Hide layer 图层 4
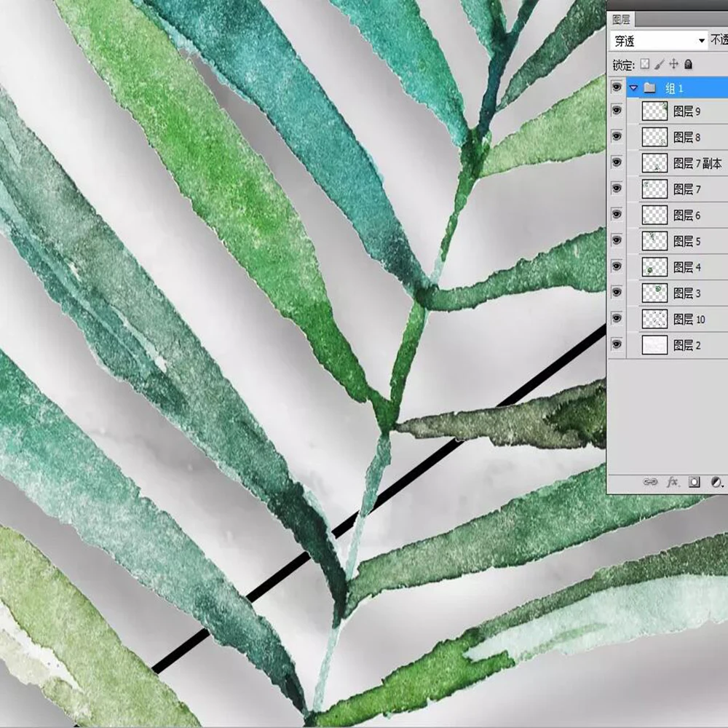728x728 pixels. 617,266
